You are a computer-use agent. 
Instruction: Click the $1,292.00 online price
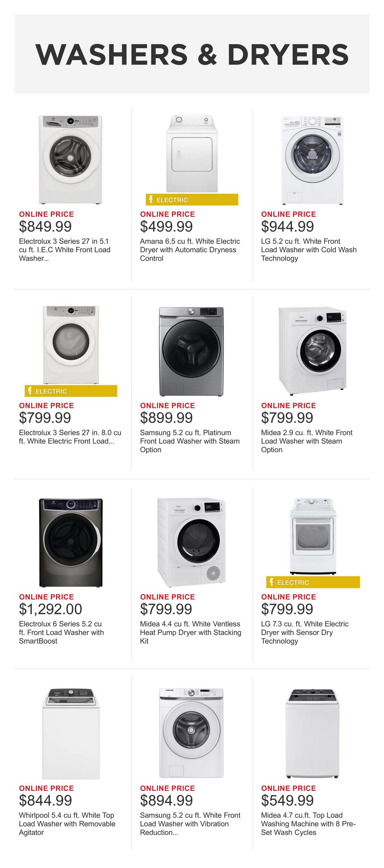tap(51, 609)
